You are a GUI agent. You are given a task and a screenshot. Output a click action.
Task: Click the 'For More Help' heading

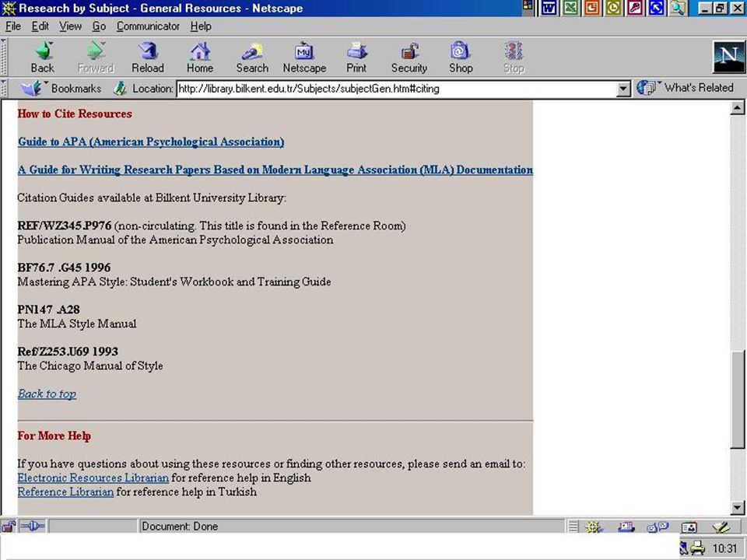pyautogui.click(x=54, y=436)
